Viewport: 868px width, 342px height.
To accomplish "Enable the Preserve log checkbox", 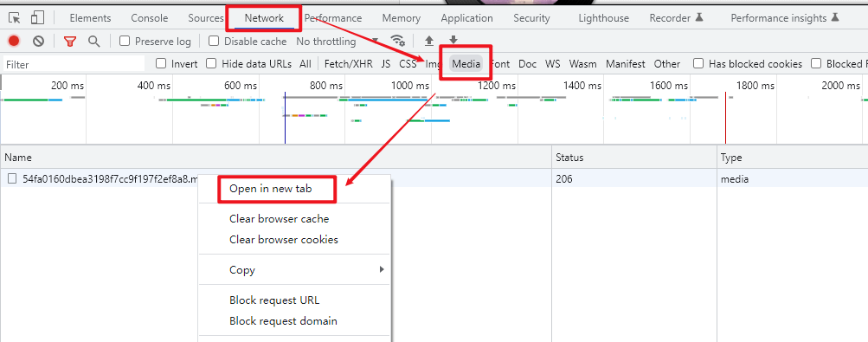I will [125, 41].
